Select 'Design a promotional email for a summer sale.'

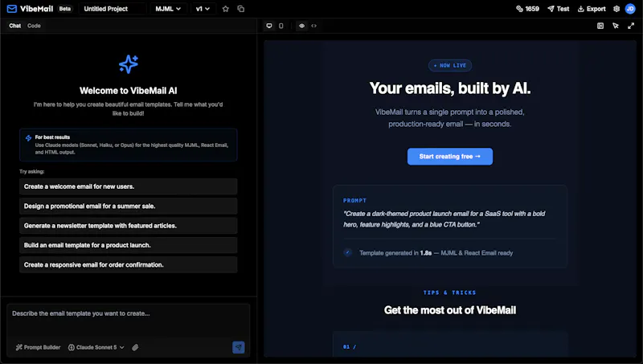coord(129,207)
